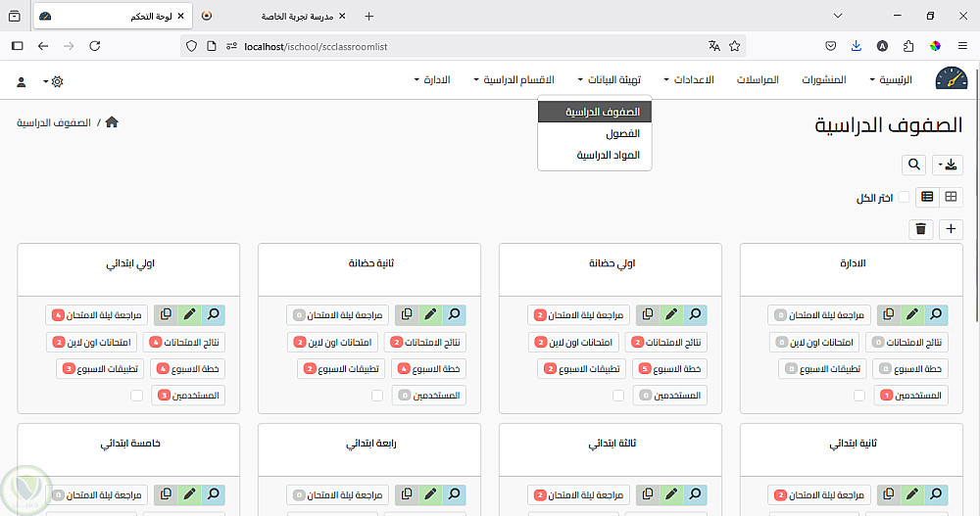Open the المراسلات navigation item

coord(758,80)
